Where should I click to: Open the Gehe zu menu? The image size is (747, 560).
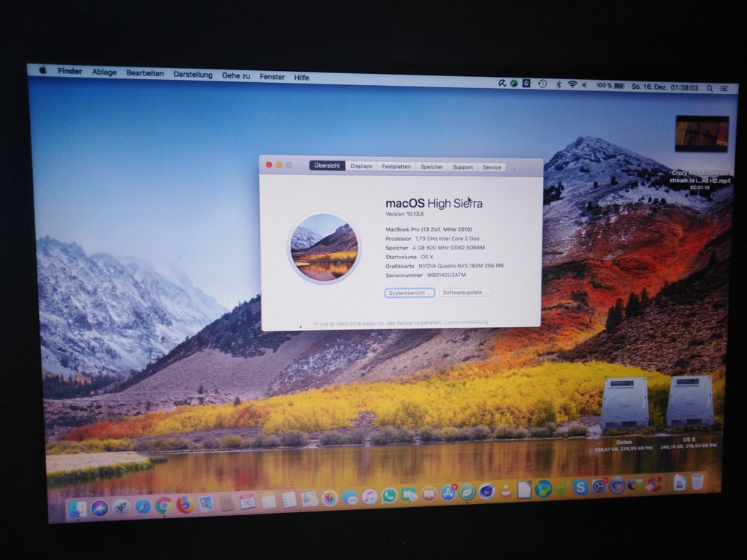[236, 75]
